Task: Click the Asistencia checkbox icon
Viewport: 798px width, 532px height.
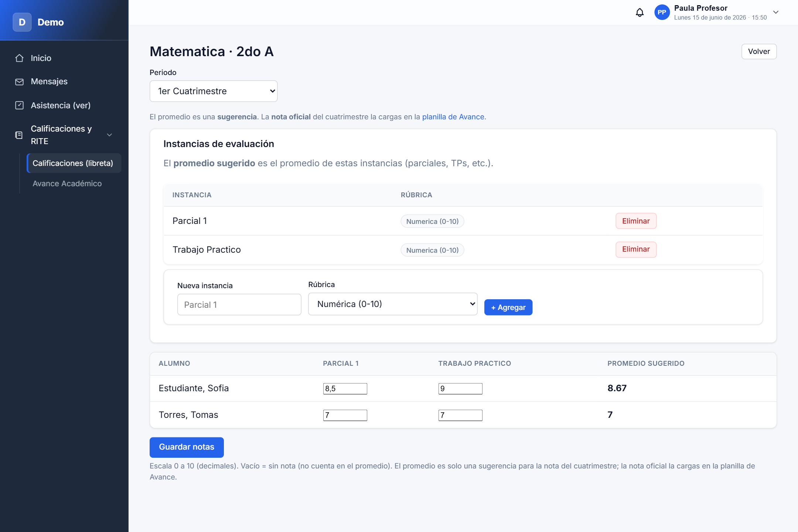Action: click(20, 105)
